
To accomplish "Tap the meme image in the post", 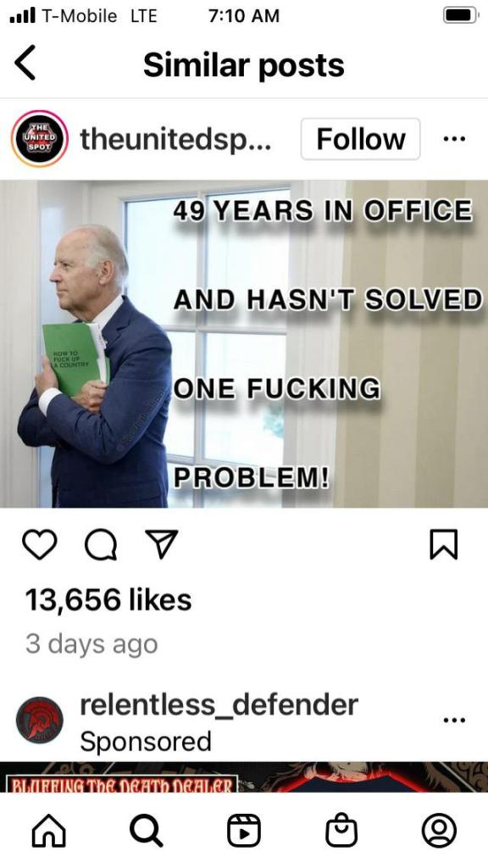I will tap(244, 344).
